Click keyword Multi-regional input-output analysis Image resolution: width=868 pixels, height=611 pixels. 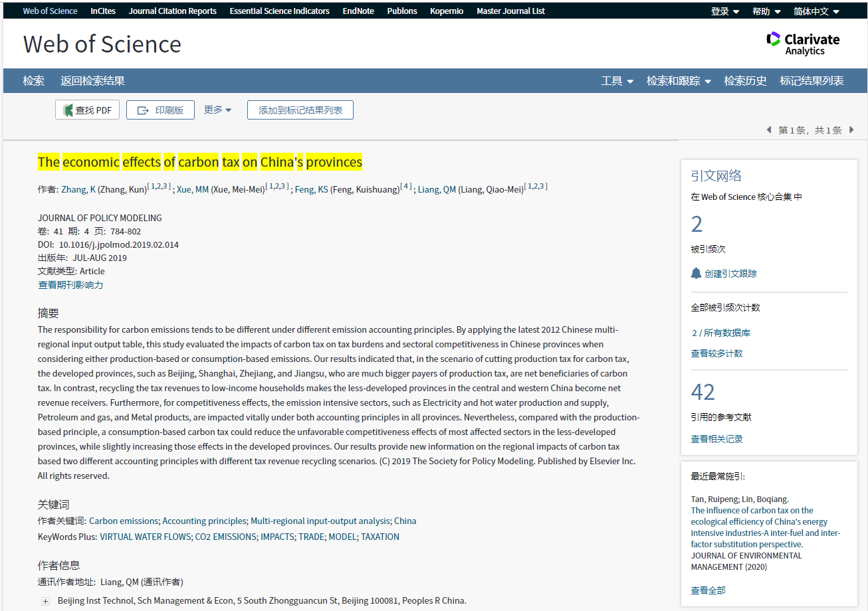coord(320,521)
